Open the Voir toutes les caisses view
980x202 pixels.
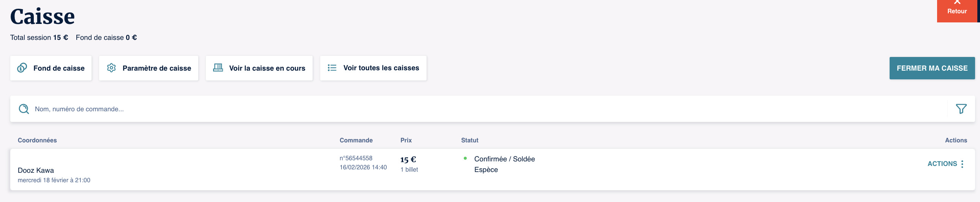coord(381,68)
